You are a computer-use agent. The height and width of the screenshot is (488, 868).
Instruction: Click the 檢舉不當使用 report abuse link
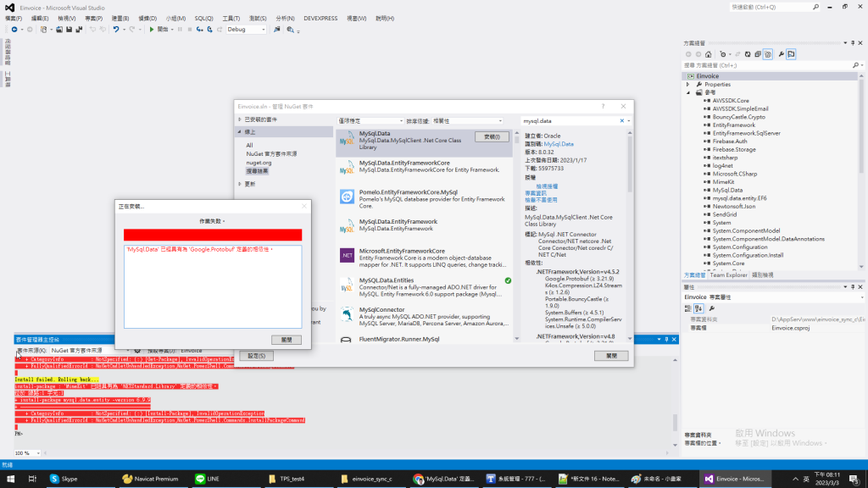pyautogui.click(x=541, y=200)
